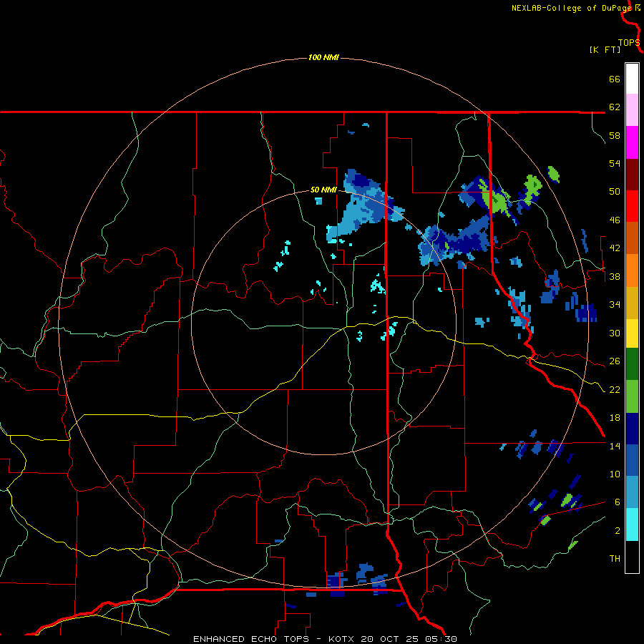The height and width of the screenshot is (644, 644).
Task: Select the dark green legend swatch
Action: click(x=632, y=364)
